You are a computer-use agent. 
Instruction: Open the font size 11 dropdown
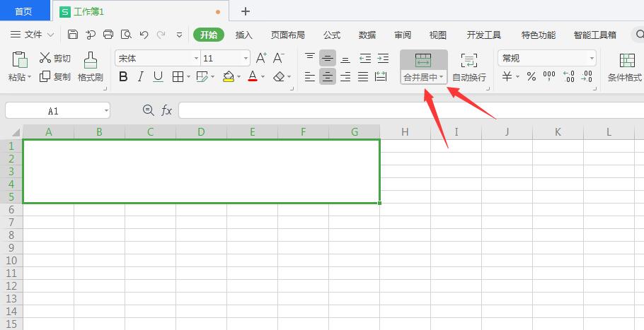[x=246, y=58]
